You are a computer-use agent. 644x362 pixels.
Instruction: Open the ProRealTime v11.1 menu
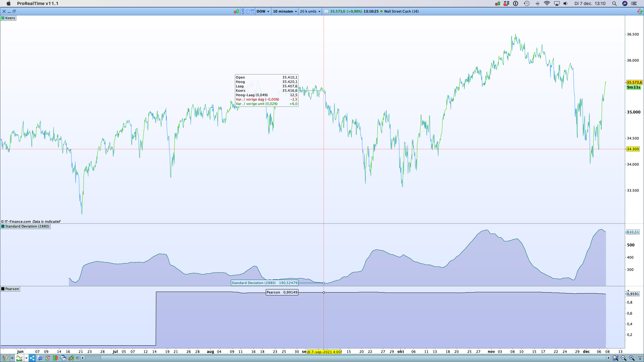tap(37, 3)
